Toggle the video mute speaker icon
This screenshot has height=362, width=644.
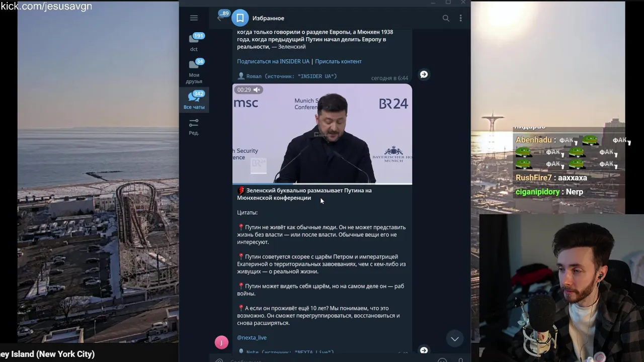coord(257,89)
